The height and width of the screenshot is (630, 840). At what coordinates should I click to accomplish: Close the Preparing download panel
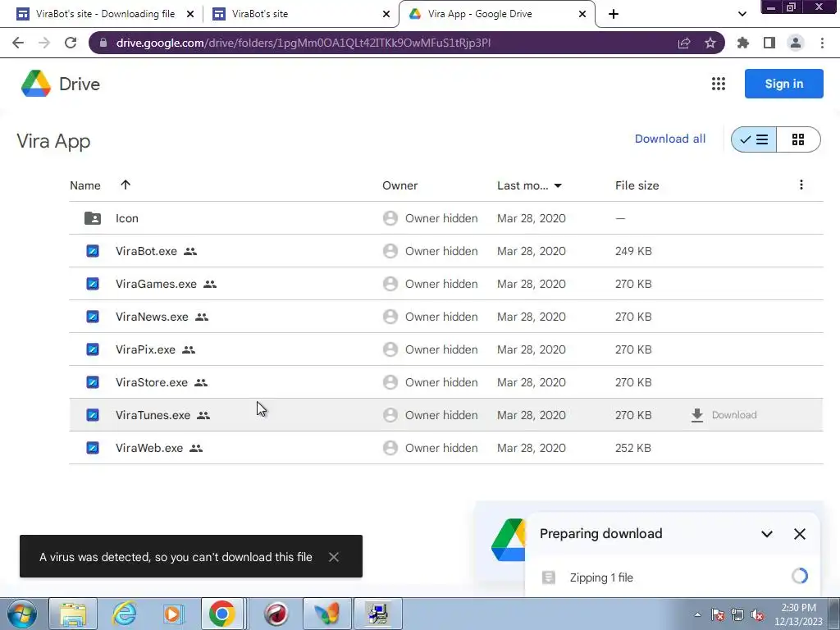pos(799,533)
